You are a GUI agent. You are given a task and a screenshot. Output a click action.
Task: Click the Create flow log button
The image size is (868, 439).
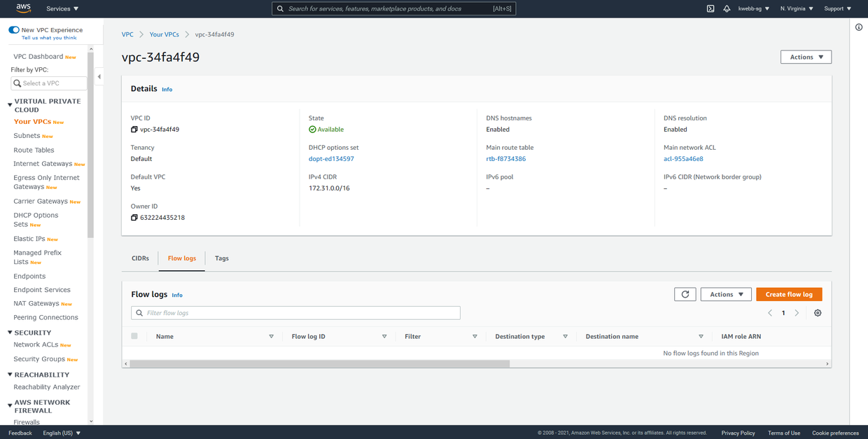pos(789,295)
